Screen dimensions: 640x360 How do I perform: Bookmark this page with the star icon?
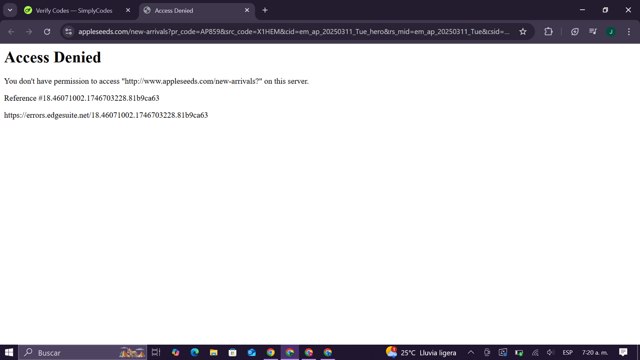523,31
